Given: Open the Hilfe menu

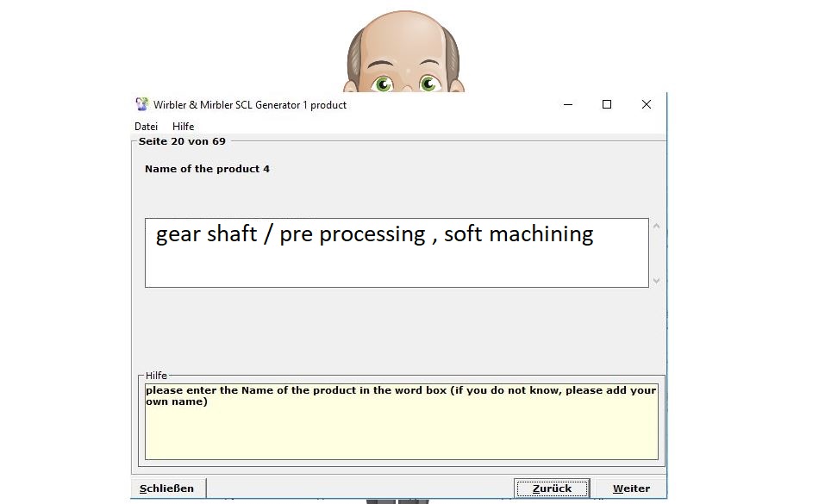Looking at the screenshot, I should (x=183, y=127).
